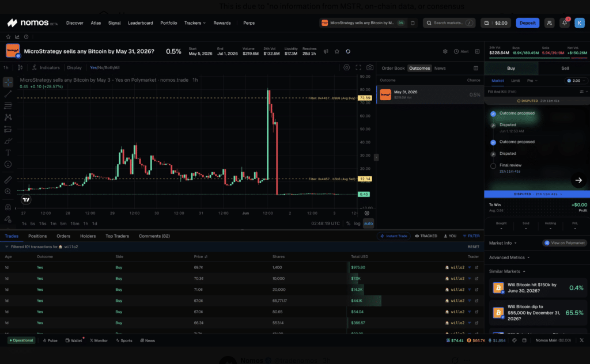This screenshot has height=364, width=590.
Task: Click the K profile avatar
Action: [x=580, y=23]
